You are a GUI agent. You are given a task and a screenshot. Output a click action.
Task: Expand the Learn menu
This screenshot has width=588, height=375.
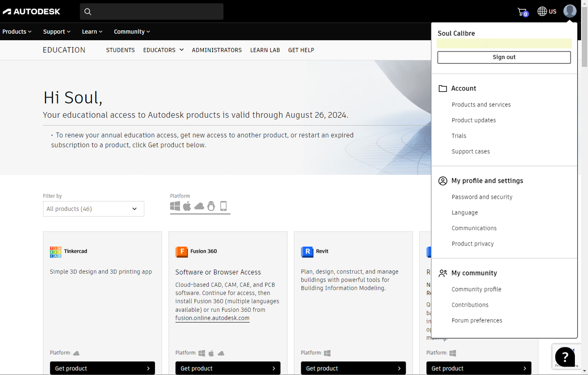pyautogui.click(x=92, y=31)
